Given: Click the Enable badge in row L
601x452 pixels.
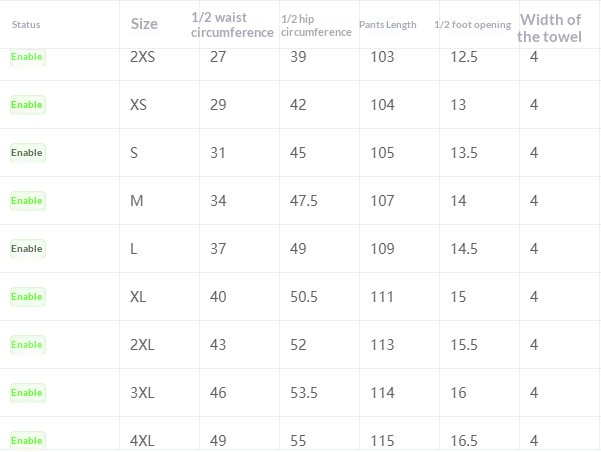Looking at the screenshot, I should click(27, 249).
